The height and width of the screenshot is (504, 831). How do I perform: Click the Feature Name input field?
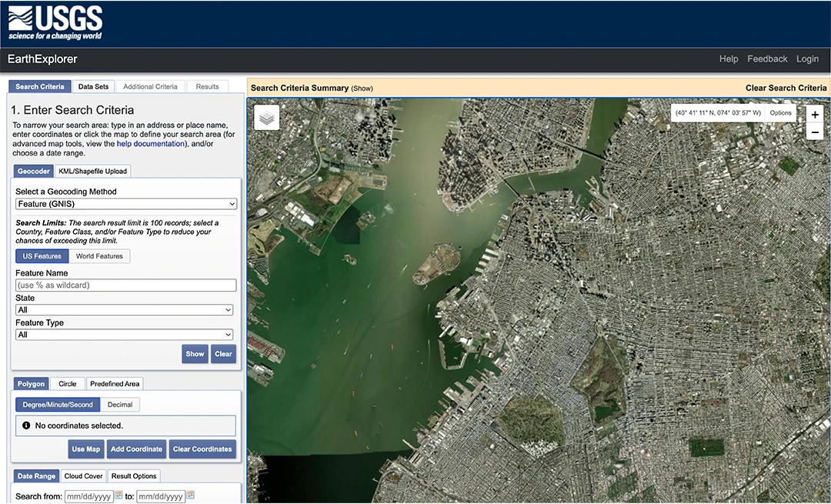[x=125, y=285]
